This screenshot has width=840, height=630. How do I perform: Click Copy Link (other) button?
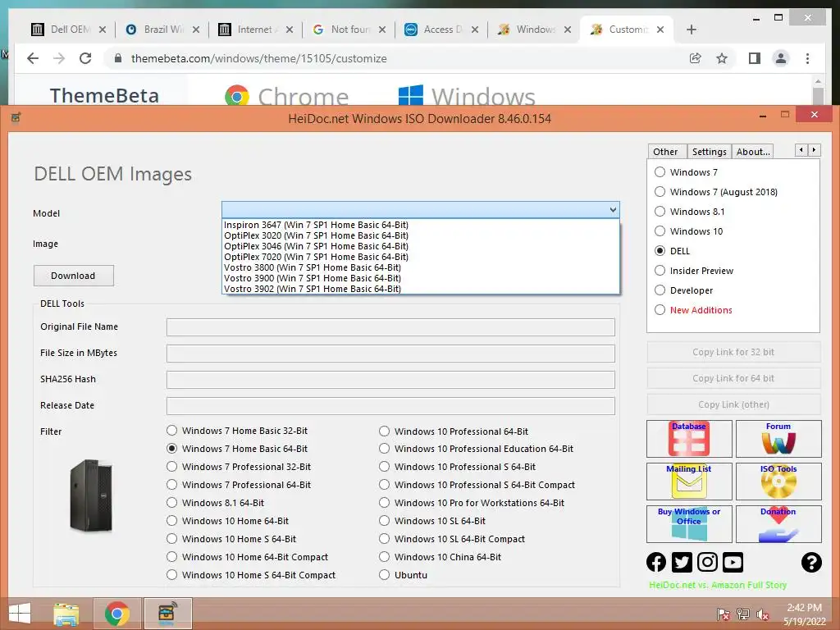pos(733,404)
